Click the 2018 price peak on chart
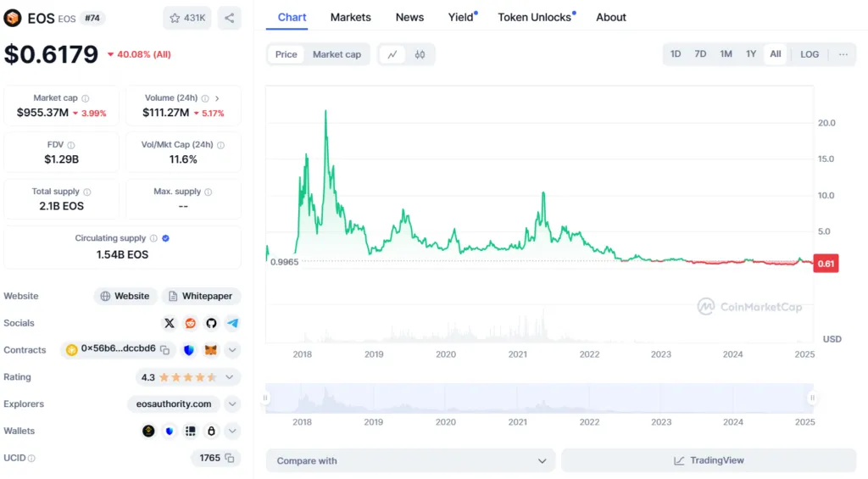The width and height of the screenshot is (868, 479). pos(325,111)
